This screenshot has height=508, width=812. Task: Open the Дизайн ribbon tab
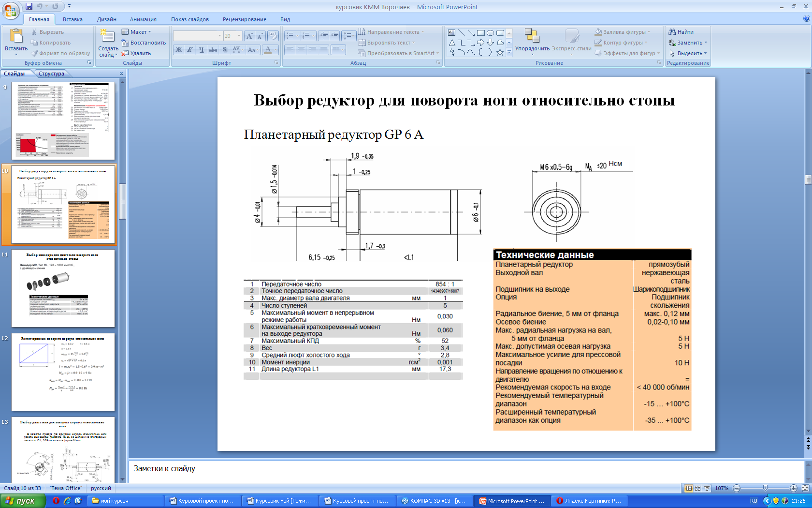106,19
